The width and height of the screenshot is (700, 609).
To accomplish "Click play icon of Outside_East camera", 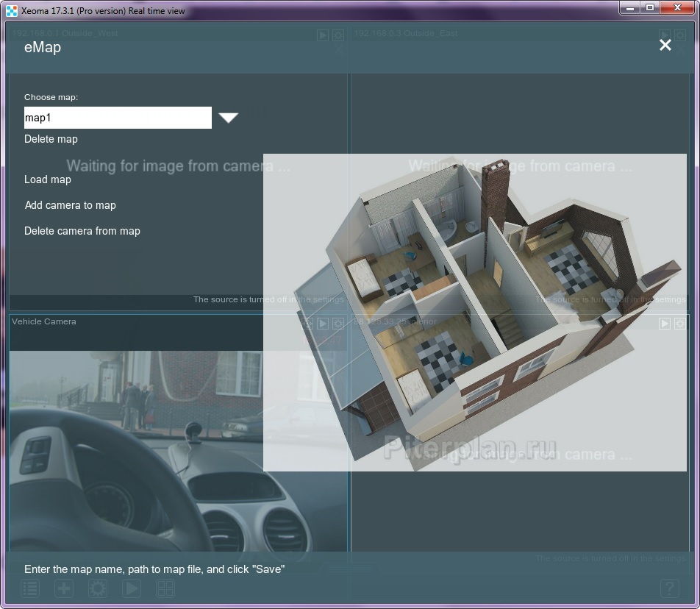I will [665, 35].
